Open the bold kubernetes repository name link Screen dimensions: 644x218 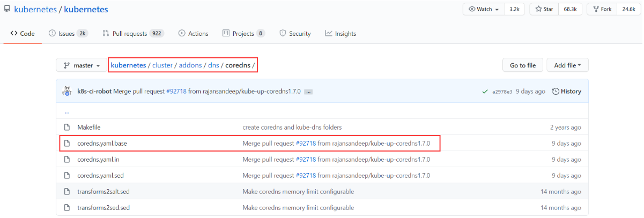[86, 10]
